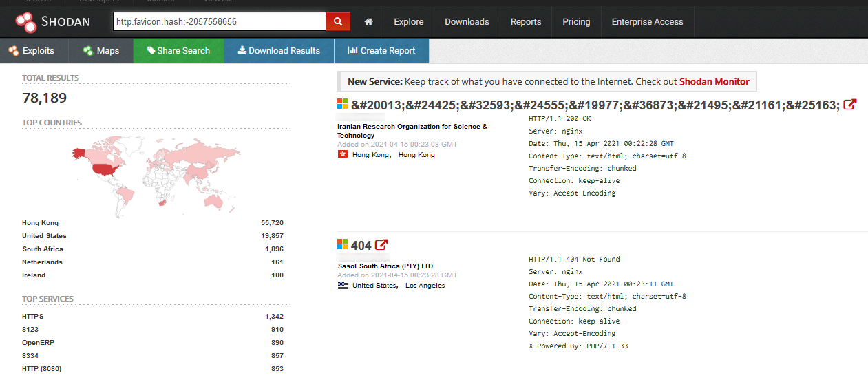
Task: Click the favicon hash search field
Action: [220, 21]
